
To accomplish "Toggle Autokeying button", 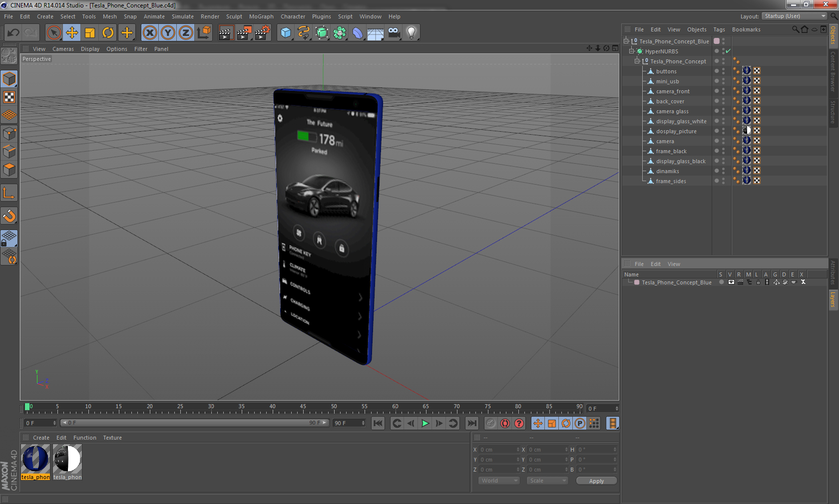I will pyautogui.click(x=505, y=423).
